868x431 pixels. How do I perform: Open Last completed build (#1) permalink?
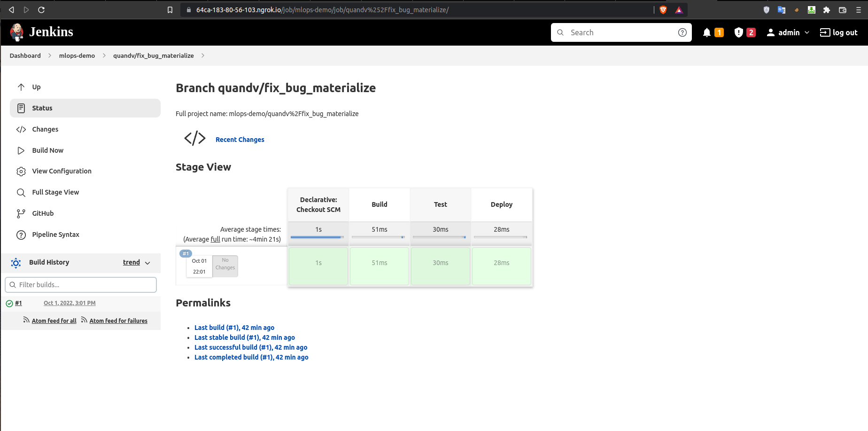251,357
